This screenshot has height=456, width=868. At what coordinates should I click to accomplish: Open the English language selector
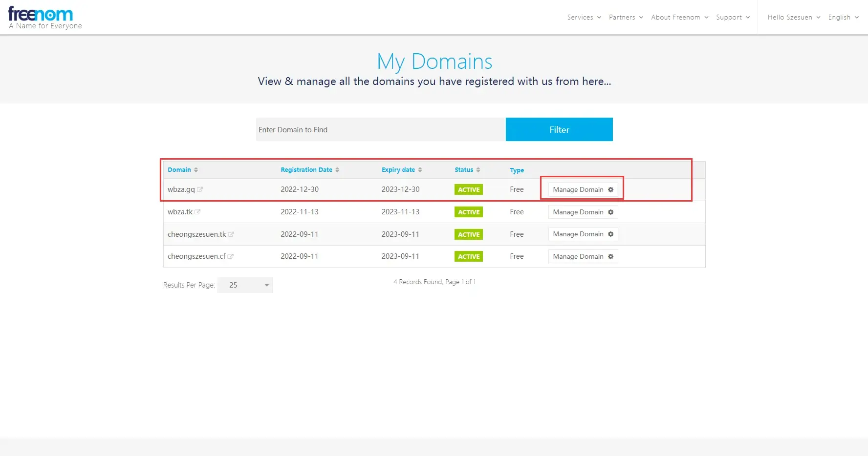click(843, 17)
